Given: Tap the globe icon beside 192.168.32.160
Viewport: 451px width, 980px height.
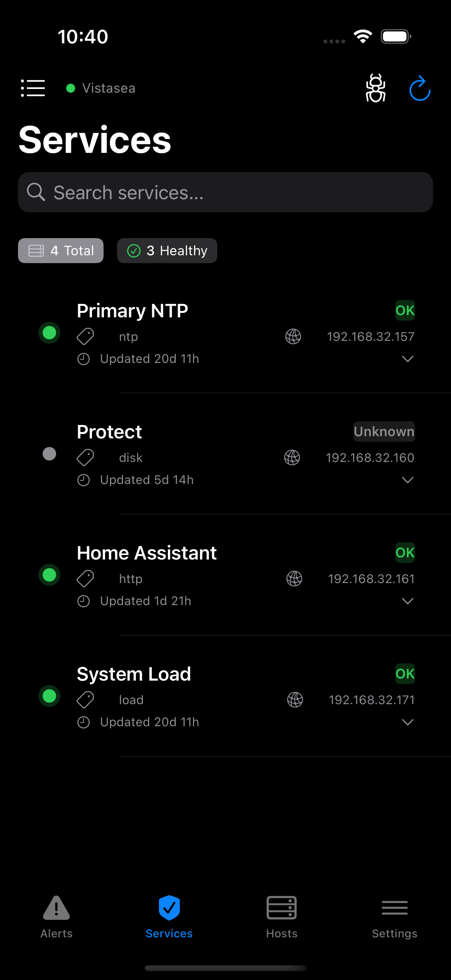Looking at the screenshot, I should click(x=292, y=457).
